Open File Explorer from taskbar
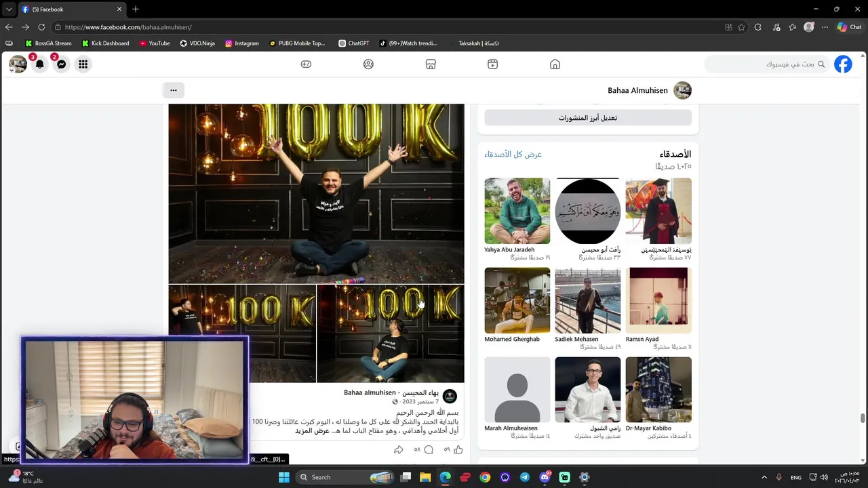 click(425, 477)
